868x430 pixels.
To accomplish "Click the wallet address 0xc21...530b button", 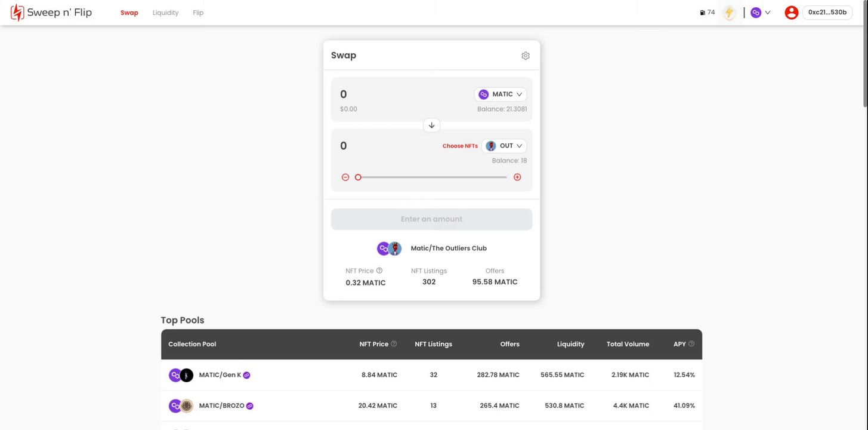I will point(827,13).
